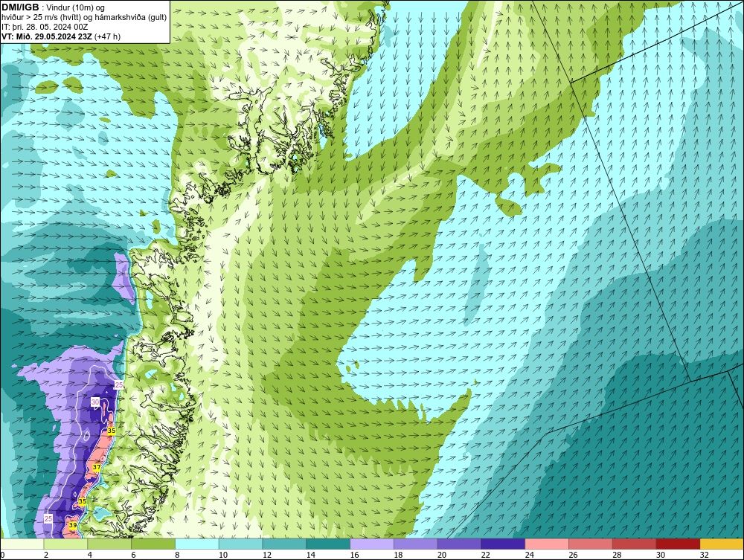Viewport: 744px width, 560px height.
Task: Click the 'VT: Mið. 29.05.2024 23Z' valid time
Action: tap(47, 36)
